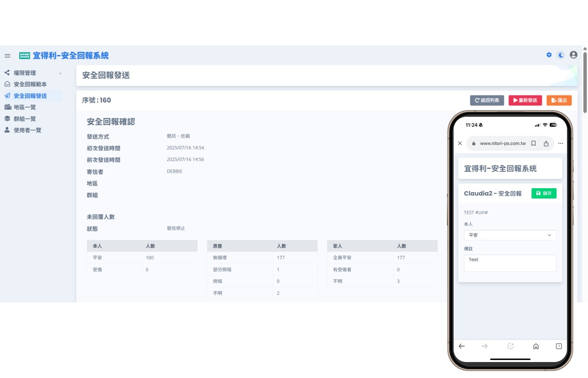Click the 2025/07/16 14:56 previous send time

(x=185, y=160)
